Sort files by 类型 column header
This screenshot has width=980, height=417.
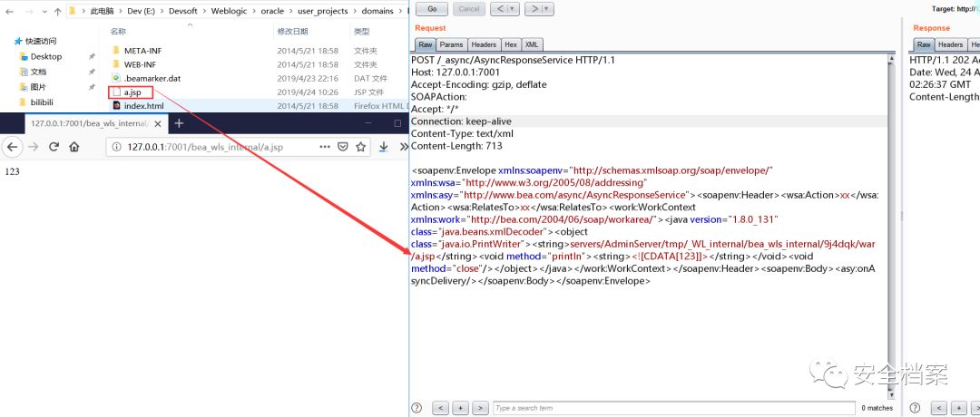point(361,32)
